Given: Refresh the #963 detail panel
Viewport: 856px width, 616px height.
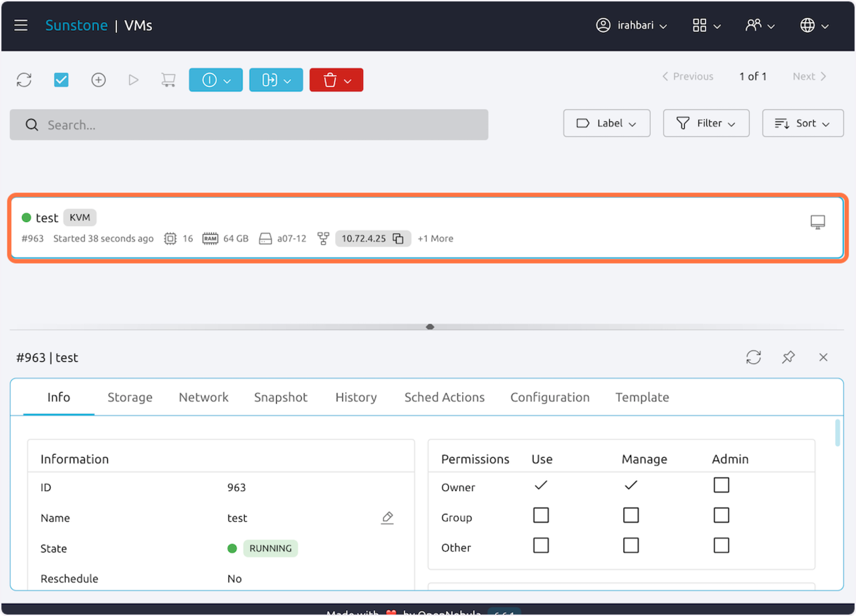Looking at the screenshot, I should 754,358.
